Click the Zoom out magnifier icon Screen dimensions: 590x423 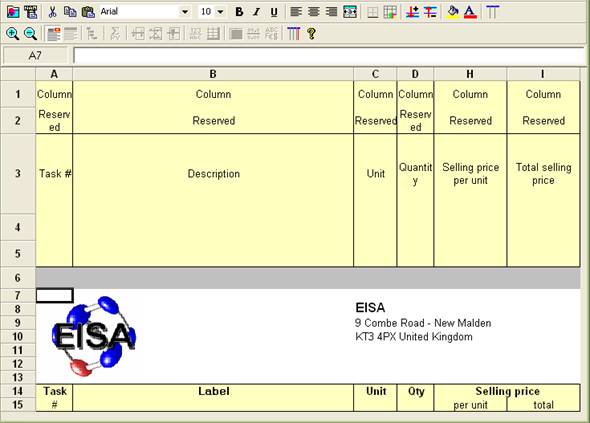(x=30, y=34)
